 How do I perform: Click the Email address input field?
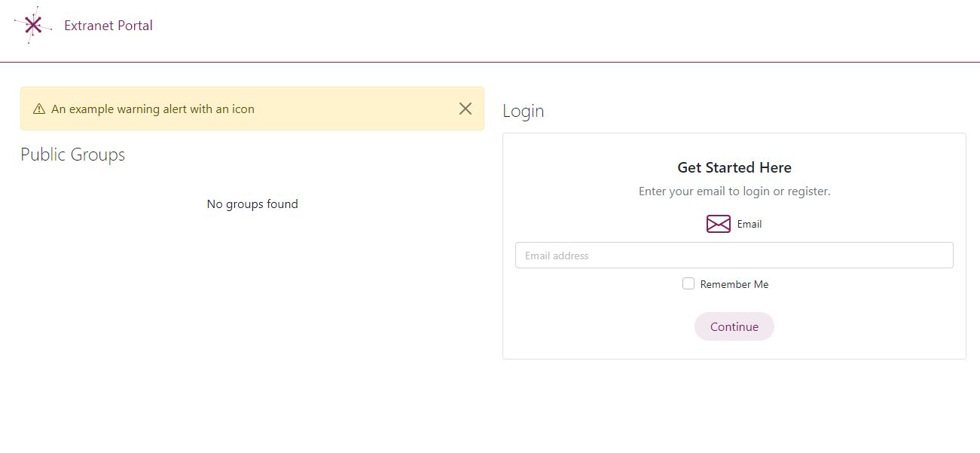tap(734, 255)
